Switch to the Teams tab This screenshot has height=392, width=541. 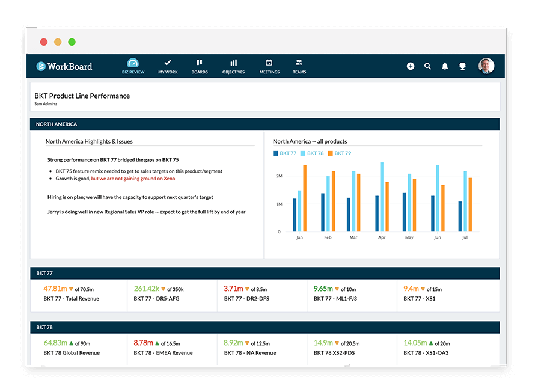click(299, 63)
